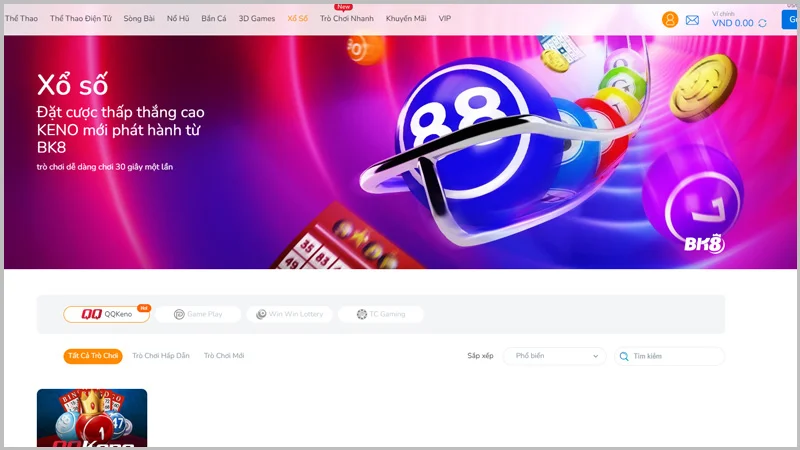800x450 pixels.
Task: Open the Thể Thao Điện Tử menu
Action: (x=81, y=18)
